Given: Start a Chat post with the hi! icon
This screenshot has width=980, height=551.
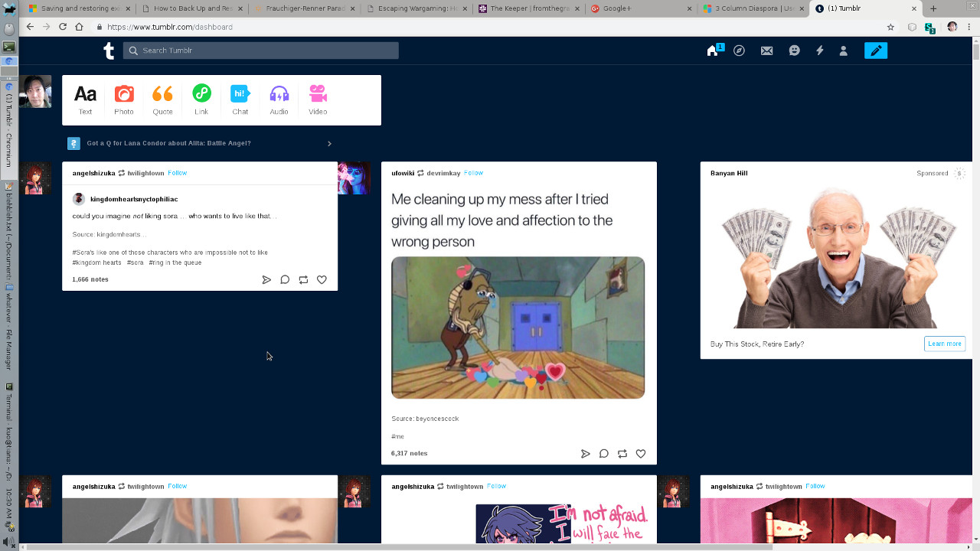Looking at the screenshot, I should (240, 93).
